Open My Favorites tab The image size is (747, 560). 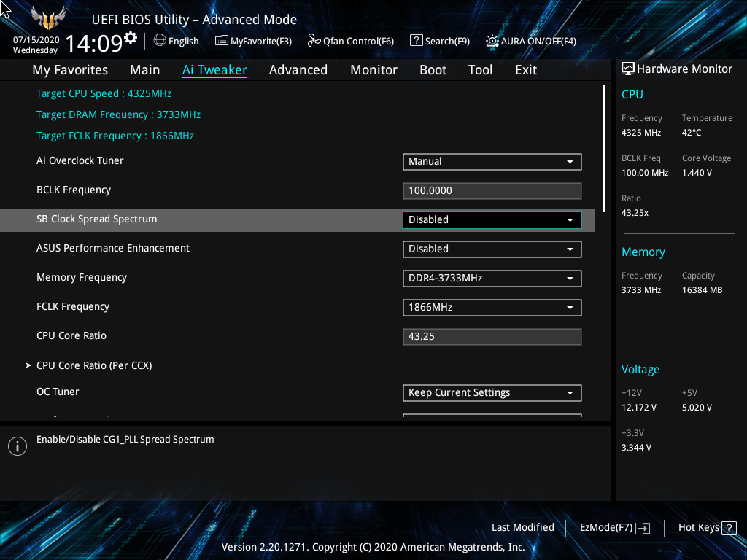tap(70, 70)
